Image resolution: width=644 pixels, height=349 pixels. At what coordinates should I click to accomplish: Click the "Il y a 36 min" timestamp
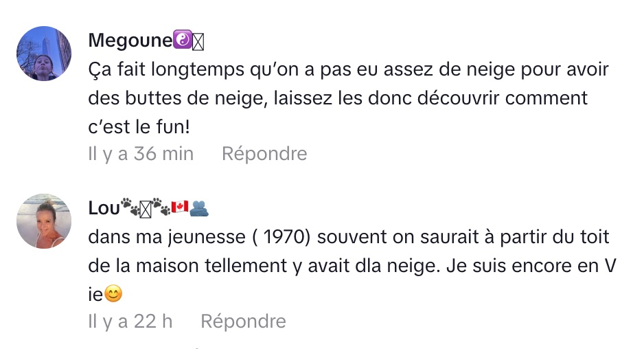click(141, 153)
